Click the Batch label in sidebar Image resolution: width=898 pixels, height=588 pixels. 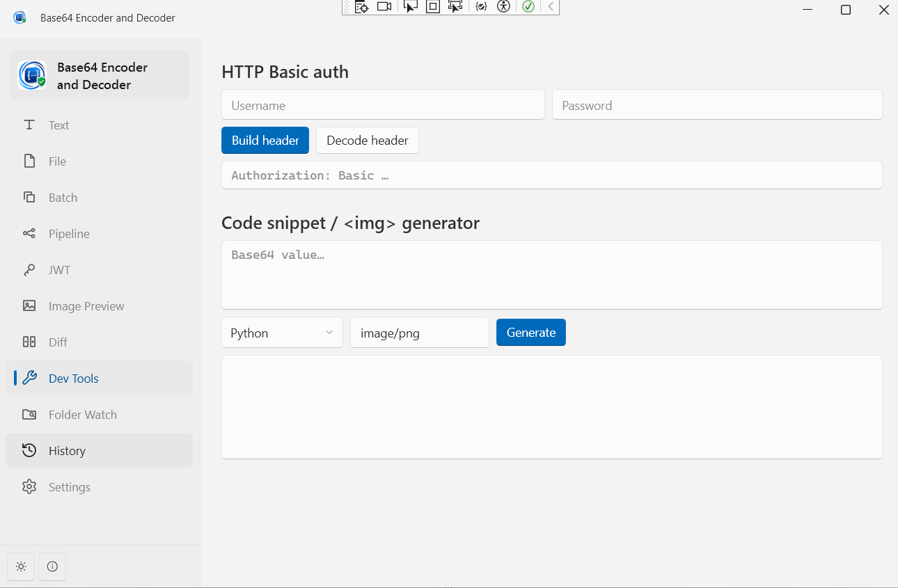[x=63, y=198]
